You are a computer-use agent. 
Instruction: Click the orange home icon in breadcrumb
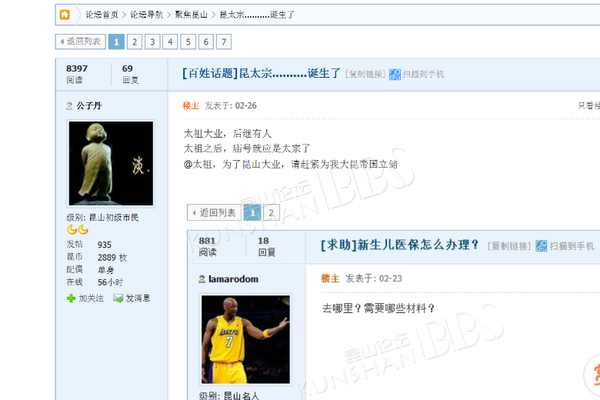tap(65, 15)
